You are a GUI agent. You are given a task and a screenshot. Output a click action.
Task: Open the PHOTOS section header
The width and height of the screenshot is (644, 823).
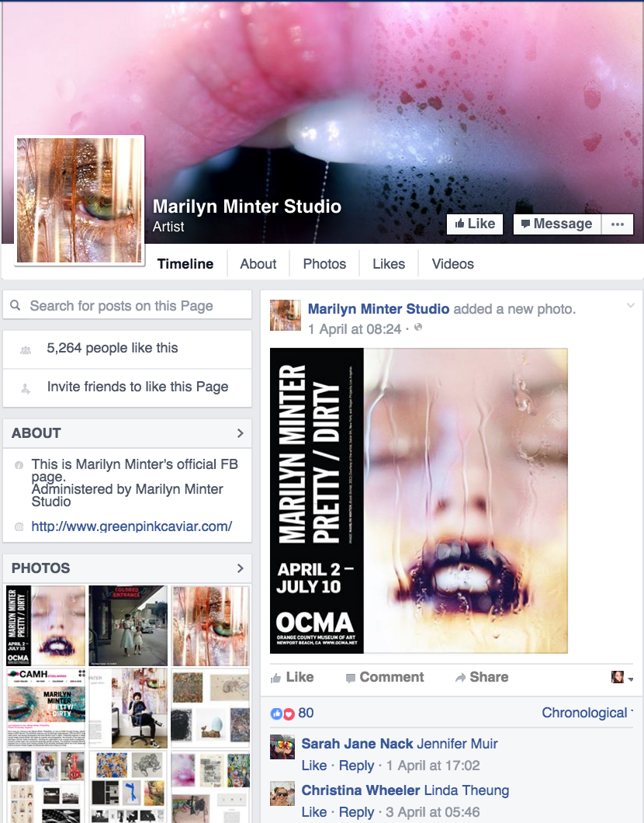pos(127,568)
